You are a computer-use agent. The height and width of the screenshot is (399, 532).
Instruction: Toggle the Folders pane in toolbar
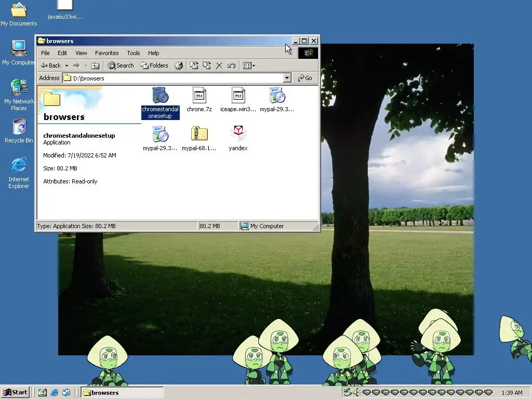point(155,65)
